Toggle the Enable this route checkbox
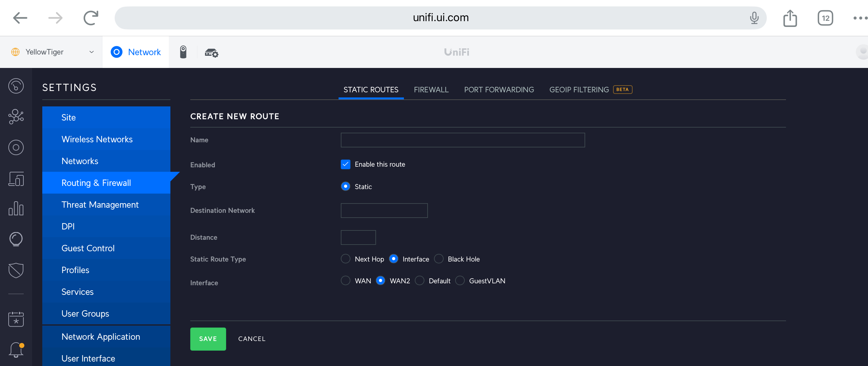868x366 pixels. click(345, 164)
